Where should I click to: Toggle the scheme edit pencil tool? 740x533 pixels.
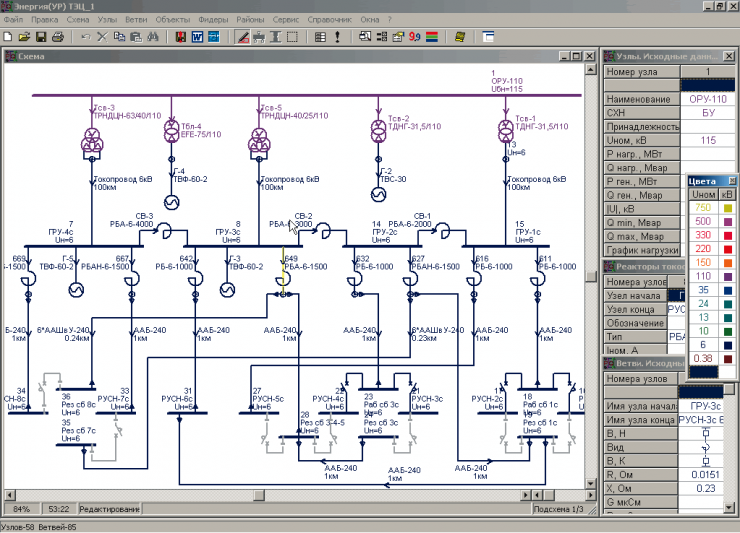243,37
